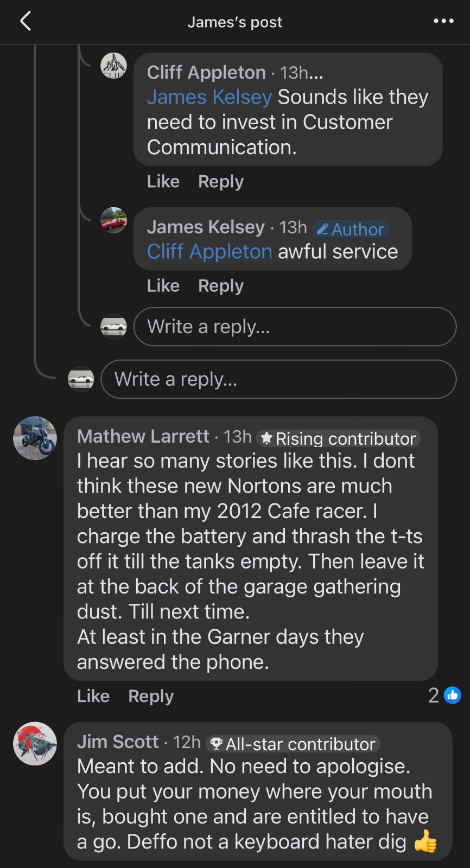Reply to Mathew Larrett's comment

pyautogui.click(x=151, y=696)
